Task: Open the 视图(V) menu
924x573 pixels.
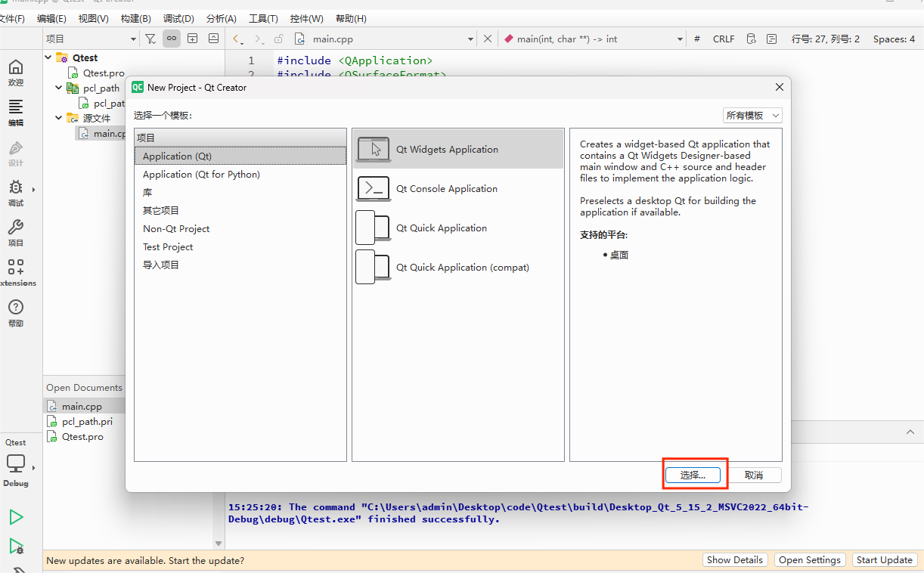Action: [94, 18]
